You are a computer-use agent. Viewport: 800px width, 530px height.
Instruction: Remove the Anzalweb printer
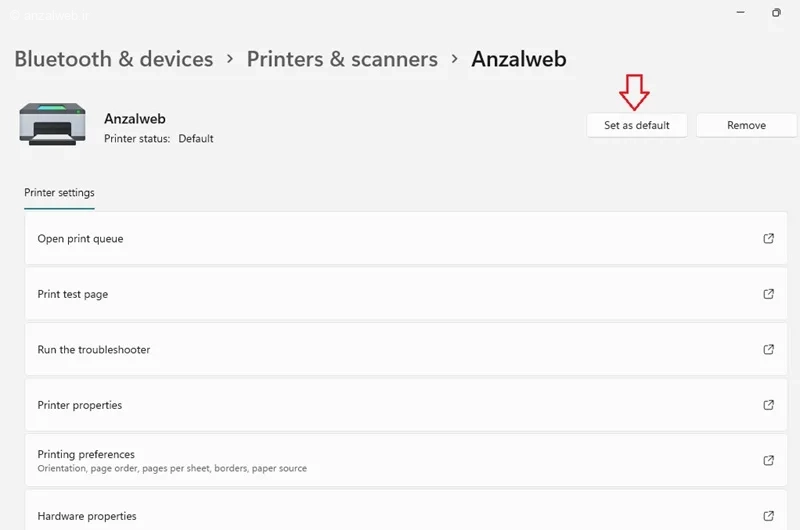pyautogui.click(x=746, y=125)
